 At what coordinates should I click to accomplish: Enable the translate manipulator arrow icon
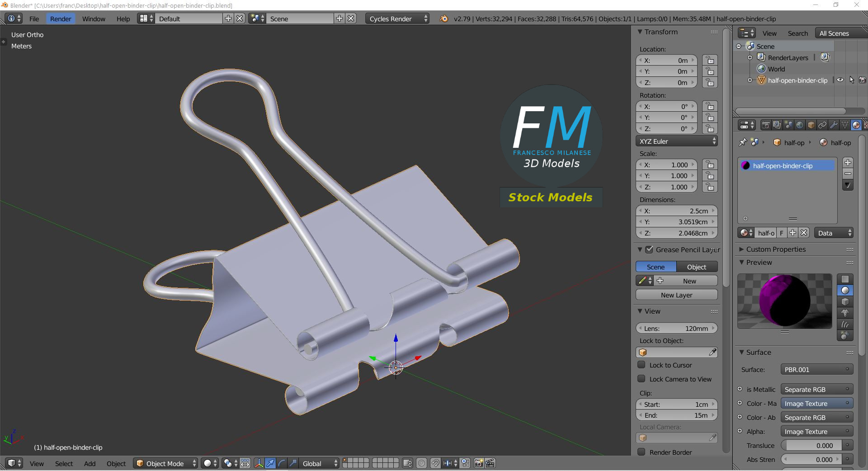point(270,463)
